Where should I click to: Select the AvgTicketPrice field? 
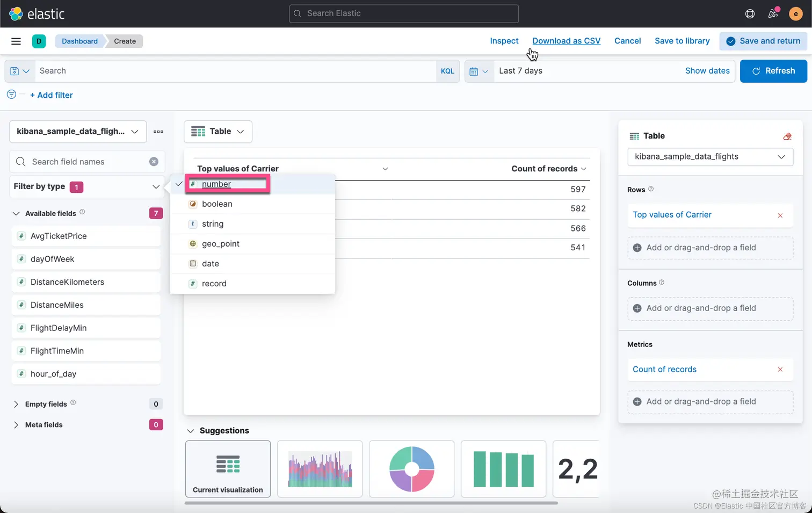(86, 236)
